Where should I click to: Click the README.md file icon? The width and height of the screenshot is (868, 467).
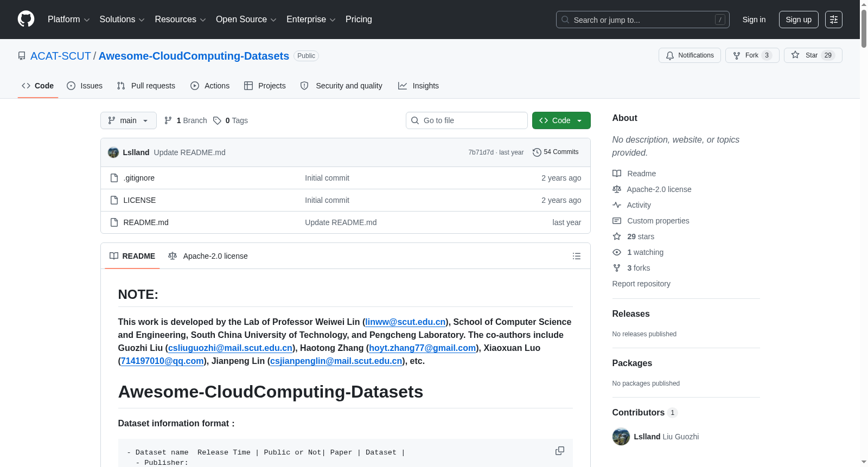coord(114,222)
